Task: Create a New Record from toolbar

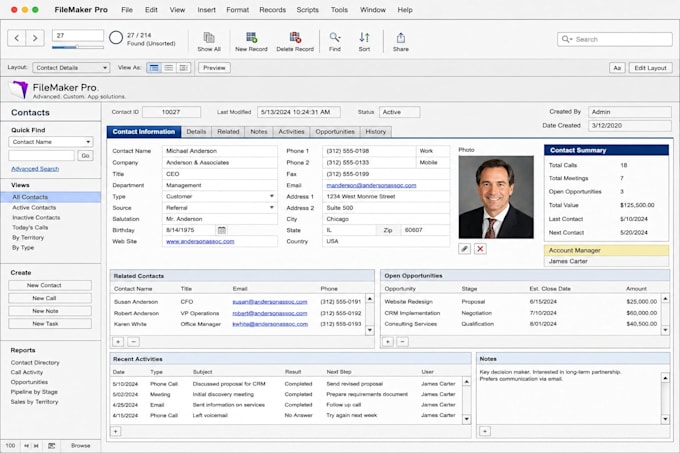Action: click(x=251, y=42)
